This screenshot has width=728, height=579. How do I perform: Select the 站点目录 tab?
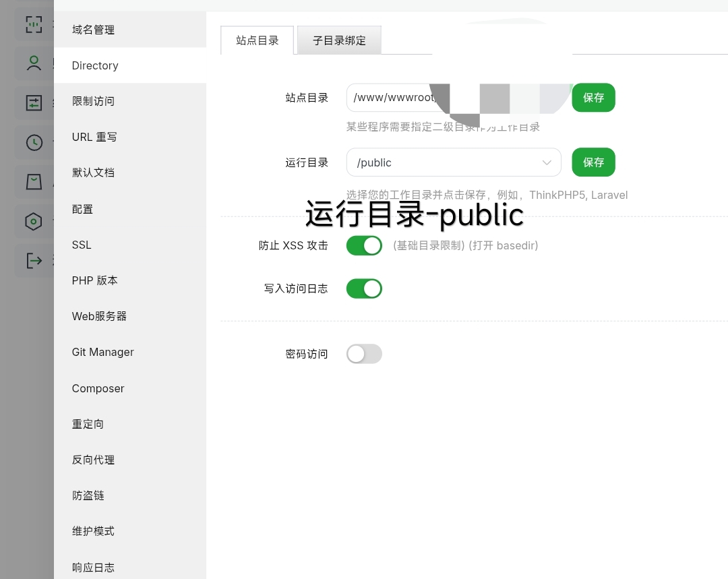tap(257, 40)
